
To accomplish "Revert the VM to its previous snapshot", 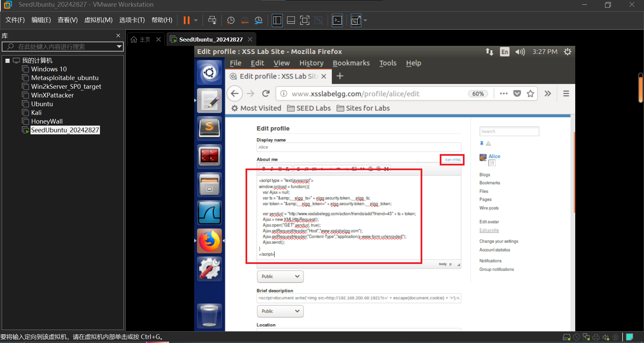I will click(245, 20).
